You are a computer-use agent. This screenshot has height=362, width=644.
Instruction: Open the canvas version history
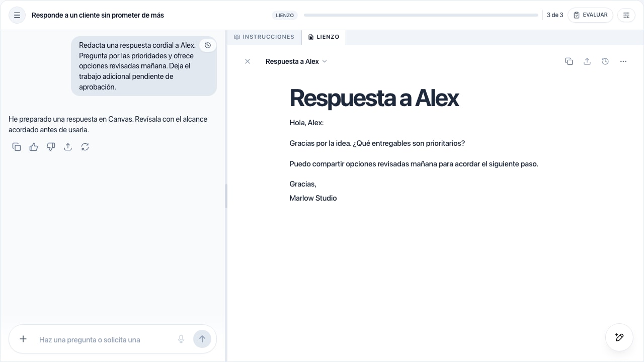[605, 61]
